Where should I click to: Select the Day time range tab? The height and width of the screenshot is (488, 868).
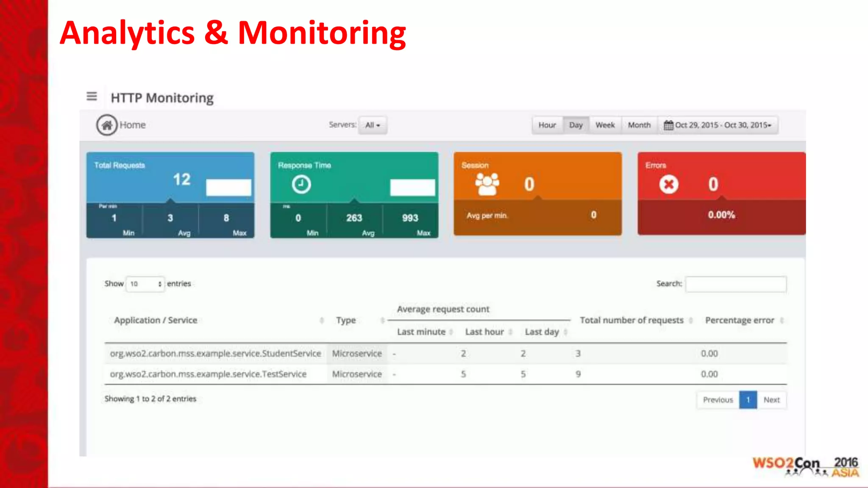point(576,125)
